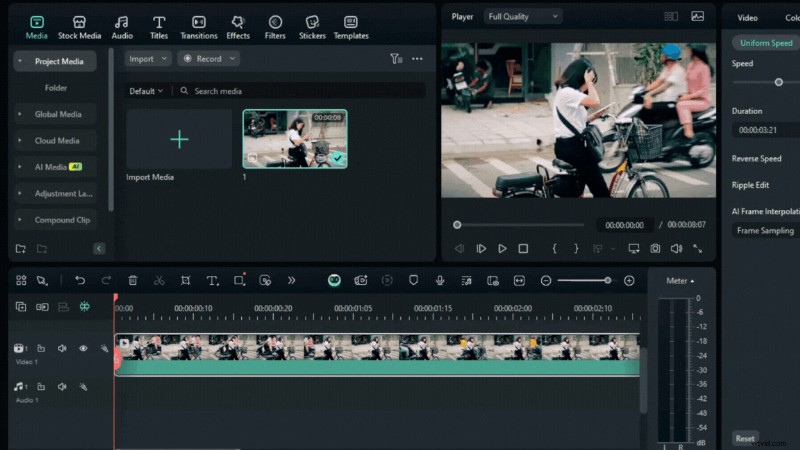The image size is (800, 450).
Task: Delete the selected clip with trash icon
Action: coord(133,280)
